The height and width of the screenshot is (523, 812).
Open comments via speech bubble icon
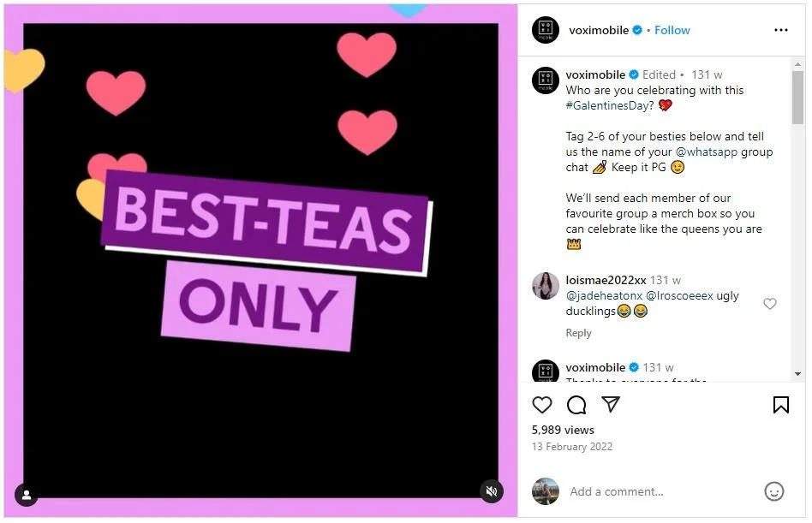coord(576,405)
